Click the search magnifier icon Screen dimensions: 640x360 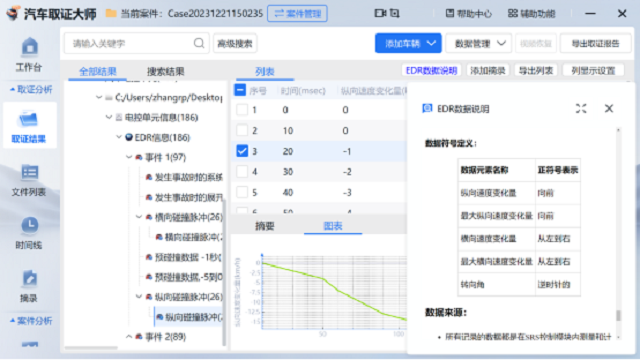[199, 43]
